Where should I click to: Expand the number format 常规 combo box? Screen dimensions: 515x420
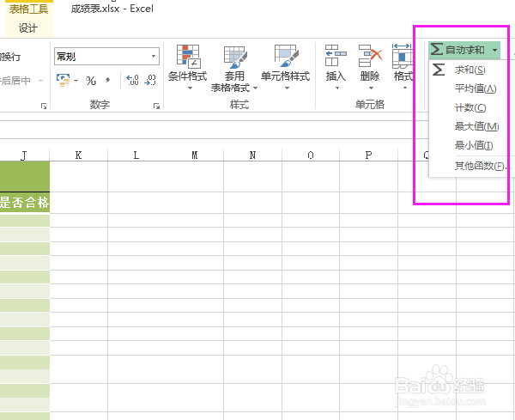pyautogui.click(x=154, y=56)
